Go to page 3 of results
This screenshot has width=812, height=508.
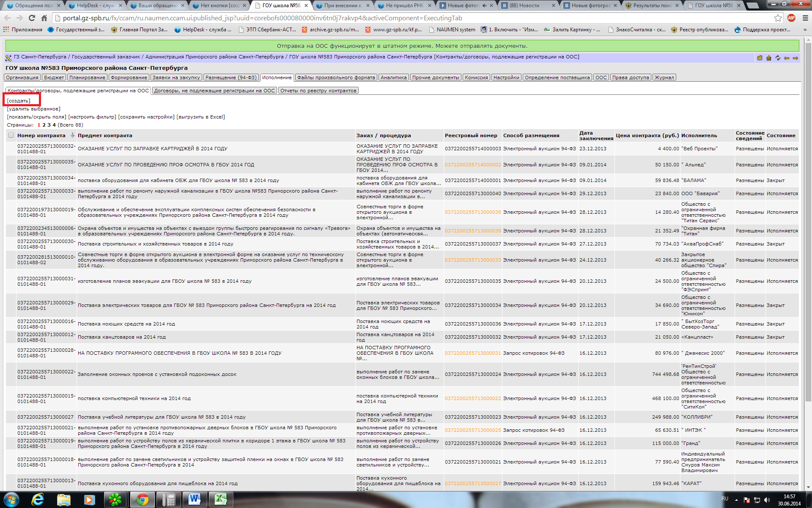point(49,125)
